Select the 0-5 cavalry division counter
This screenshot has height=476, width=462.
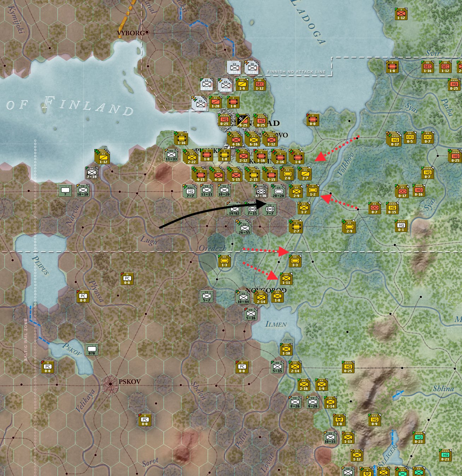click(x=410, y=137)
